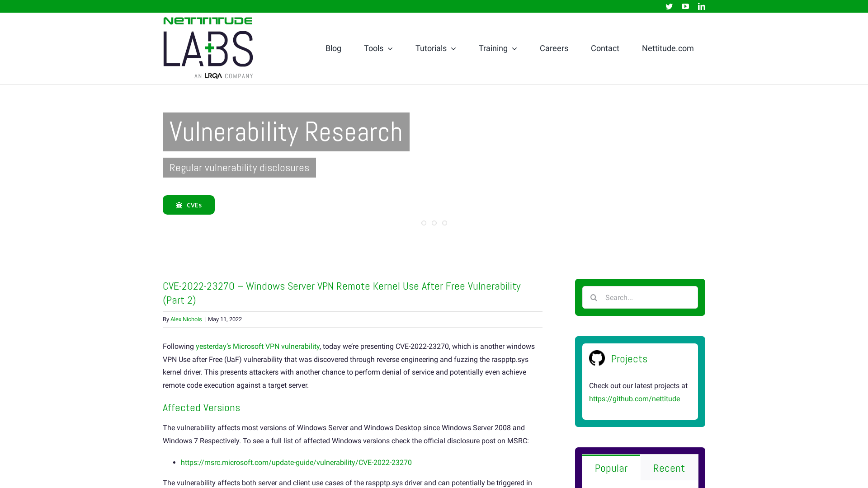Visit Nettitude.com from the navigation
This screenshot has width=868, height=488.
[668, 48]
